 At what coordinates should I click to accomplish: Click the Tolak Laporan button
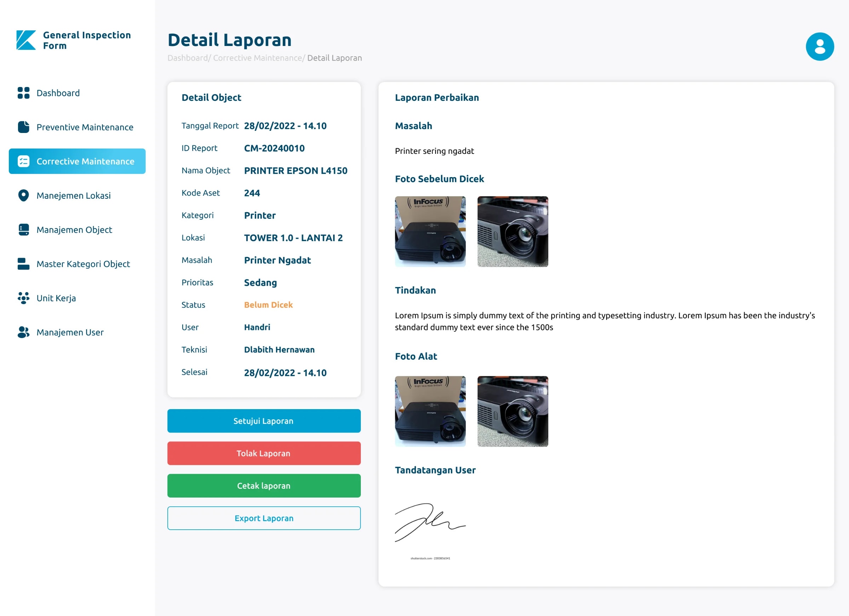tap(264, 453)
